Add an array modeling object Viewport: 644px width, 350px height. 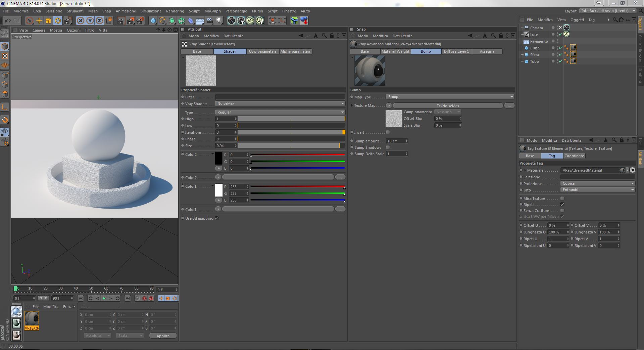pos(181,21)
